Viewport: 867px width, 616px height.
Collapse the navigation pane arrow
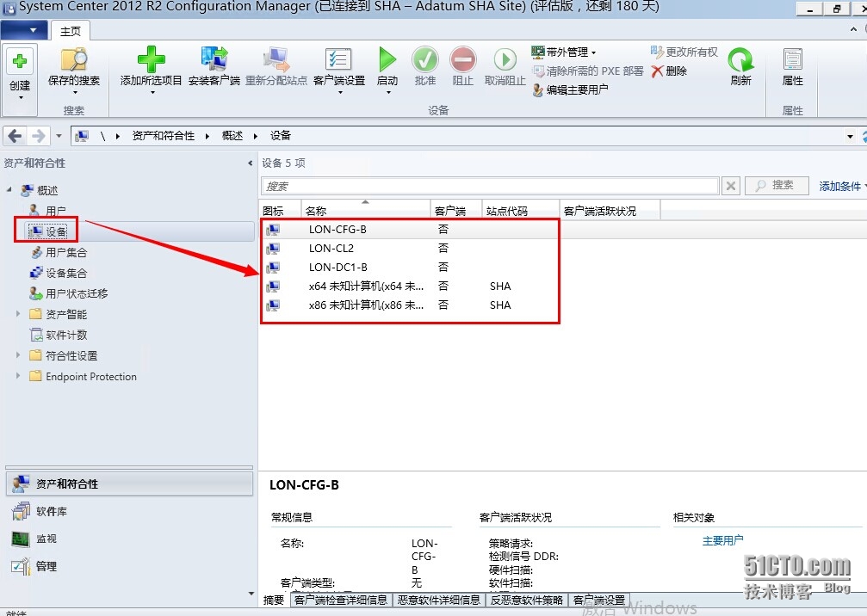pyautogui.click(x=250, y=163)
